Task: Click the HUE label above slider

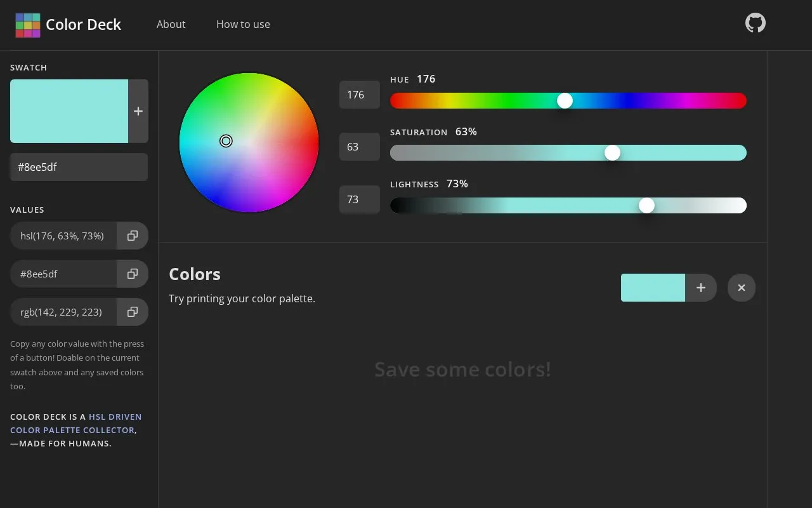Action: click(x=400, y=79)
